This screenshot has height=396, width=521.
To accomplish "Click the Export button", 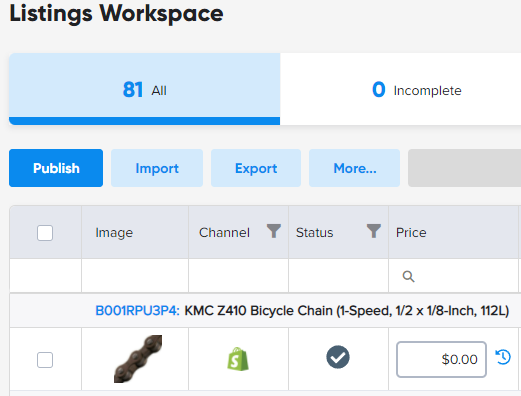I will (256, 168).
